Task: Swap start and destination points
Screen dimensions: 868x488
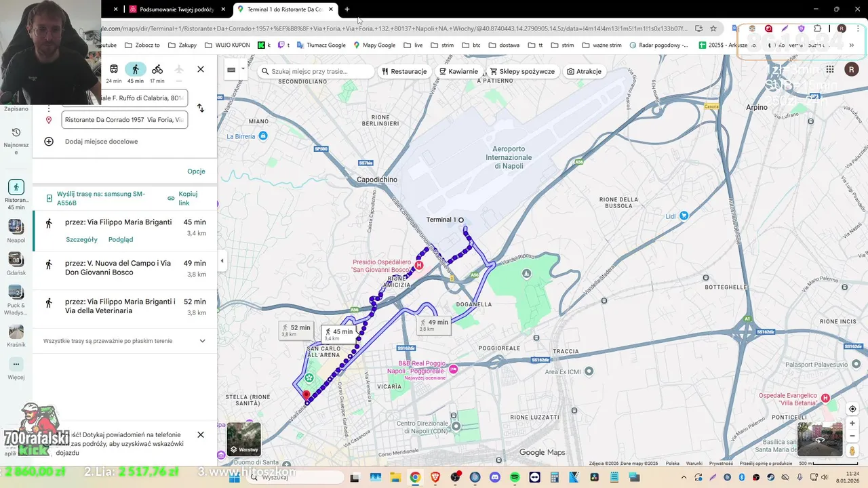Action: click(201, 108)
